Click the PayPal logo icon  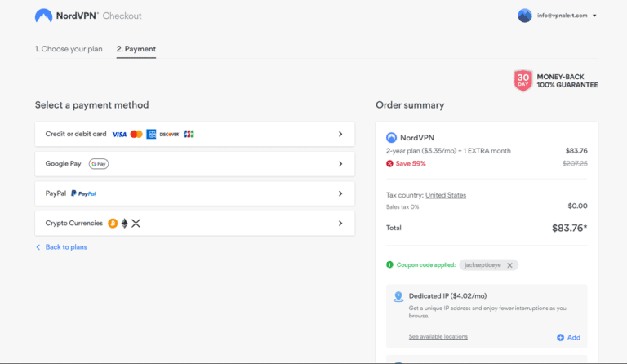pos(83,193)
